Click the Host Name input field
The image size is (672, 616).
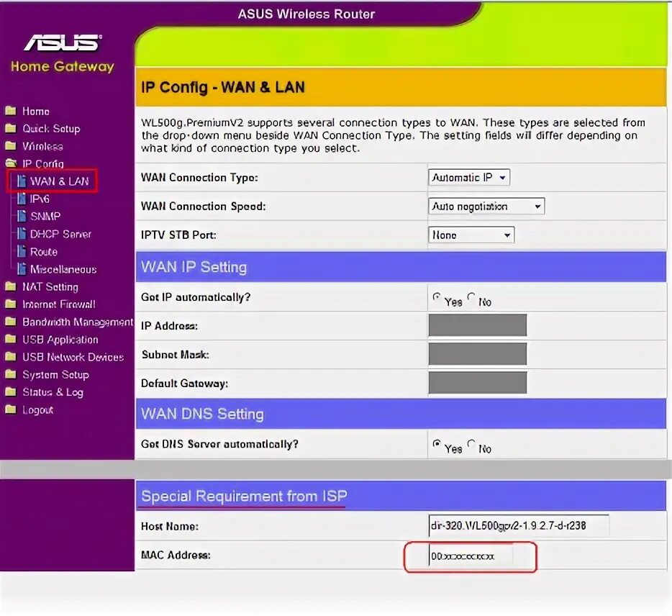pos(519,525)
